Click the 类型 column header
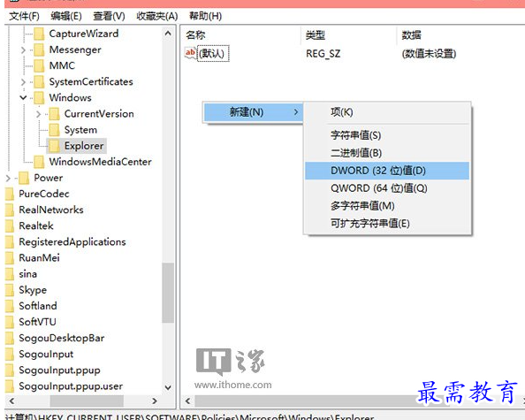 (x=315, y=34)
